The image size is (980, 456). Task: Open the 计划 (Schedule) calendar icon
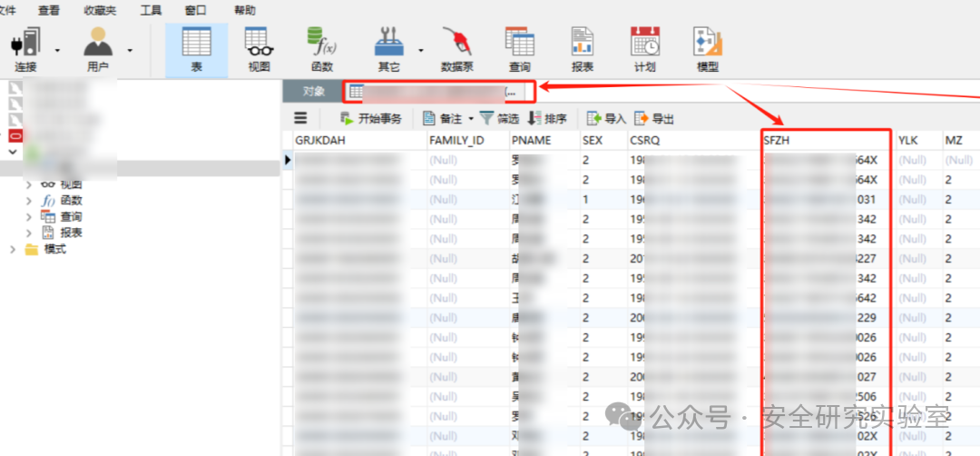tap(644, 41)
